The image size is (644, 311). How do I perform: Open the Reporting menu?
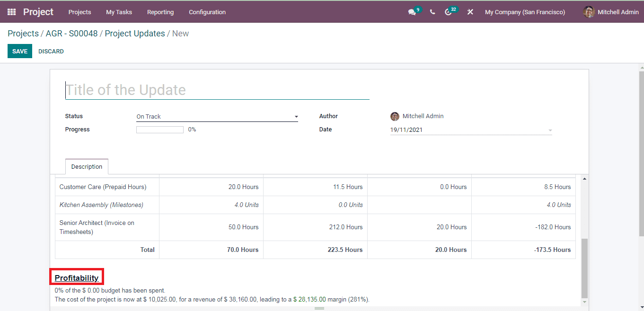coord(160,12)
